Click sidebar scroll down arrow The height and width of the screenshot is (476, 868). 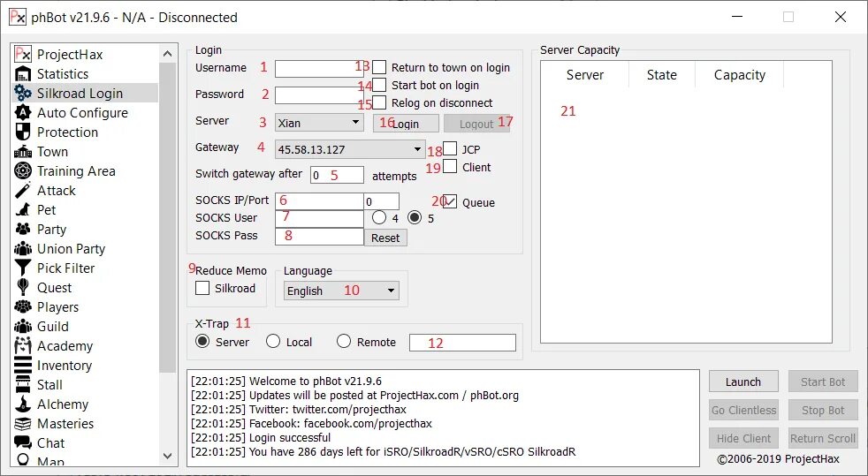click(x=168, y=456)
